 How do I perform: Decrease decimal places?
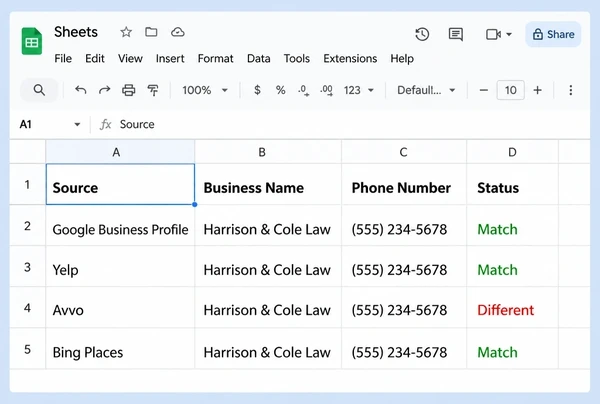click(x=303, y=90)
